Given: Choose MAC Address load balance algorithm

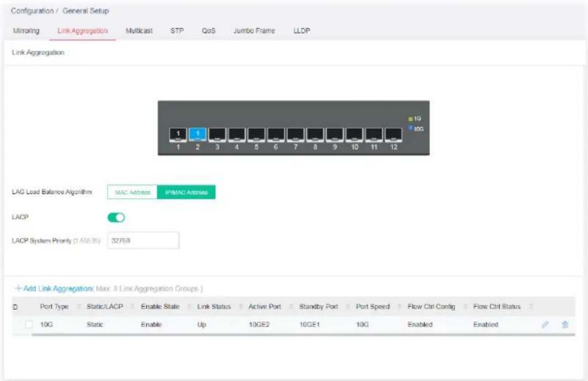Looking at the screenshot, I should [133, 192].
